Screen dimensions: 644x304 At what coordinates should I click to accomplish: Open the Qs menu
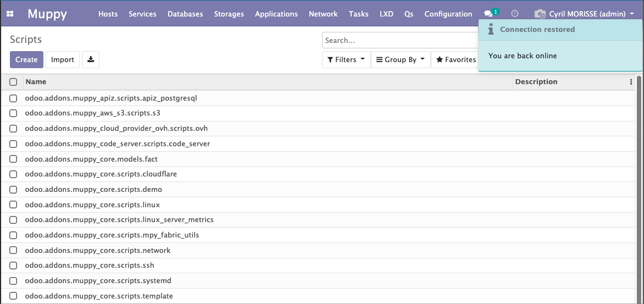point(409,14)
